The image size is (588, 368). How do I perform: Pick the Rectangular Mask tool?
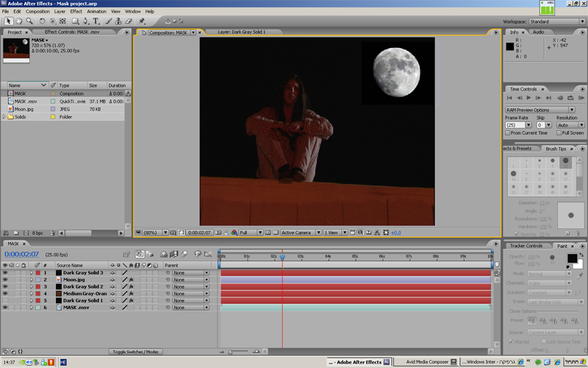(x=75, y=21)
